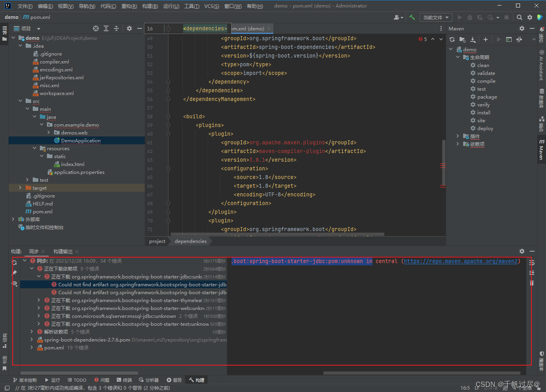Toggle eye view filter in build panel

coord(15,283)
